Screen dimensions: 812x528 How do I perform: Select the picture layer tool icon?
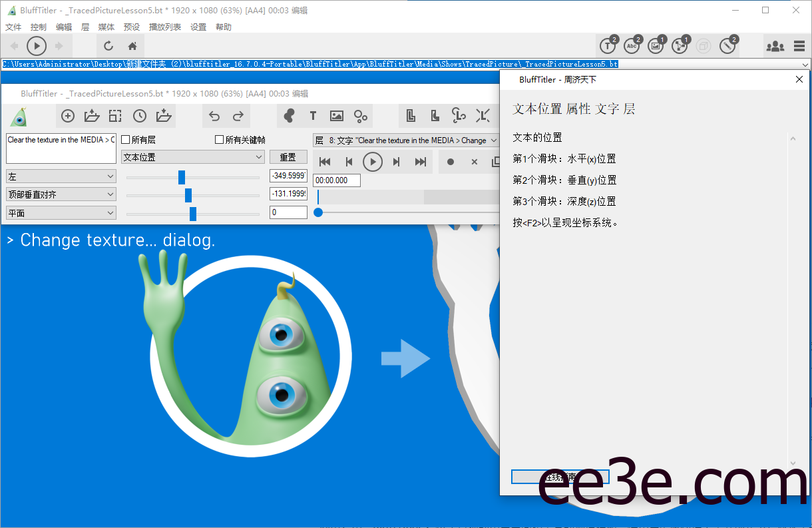tap(336, 116)
